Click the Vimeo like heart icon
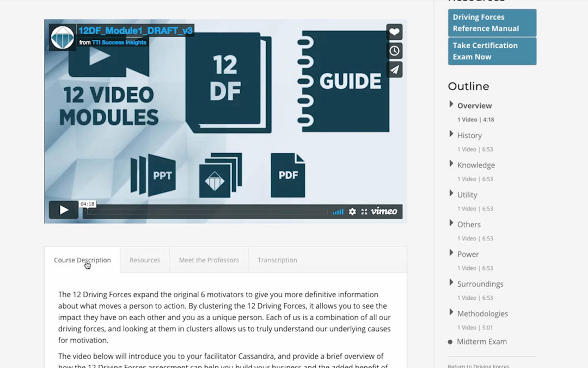The height and width of the screenshot is (368, 588). click(x=394, y=32)
